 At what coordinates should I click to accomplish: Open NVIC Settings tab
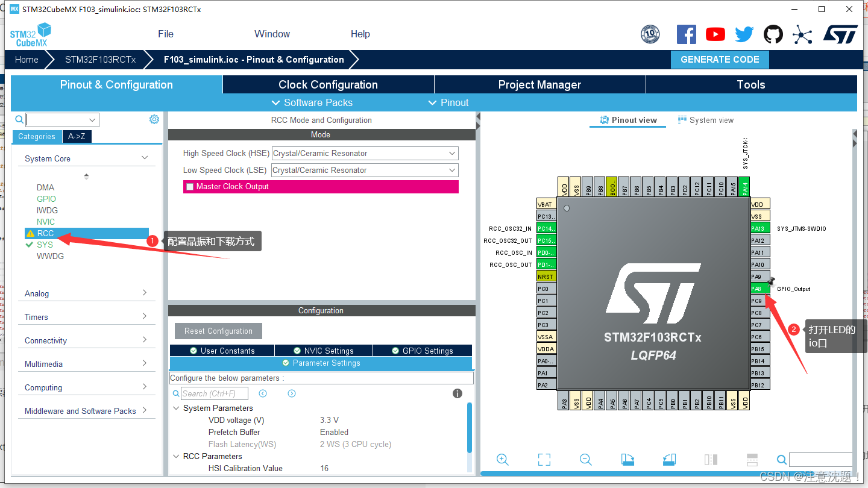click(x=324, y=351)
